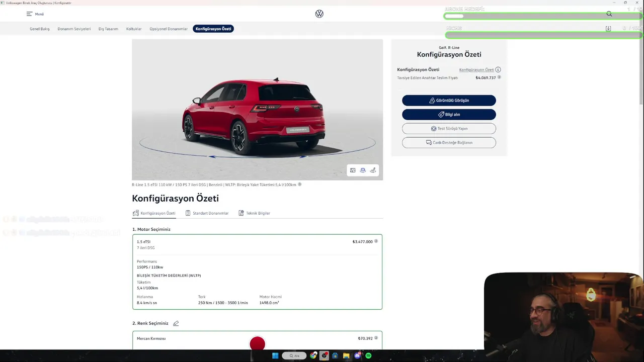The width and height of the screenshot is (644, 362).
Task: Rotate car right with the blue arrow
Action: (x=302, y=156)
